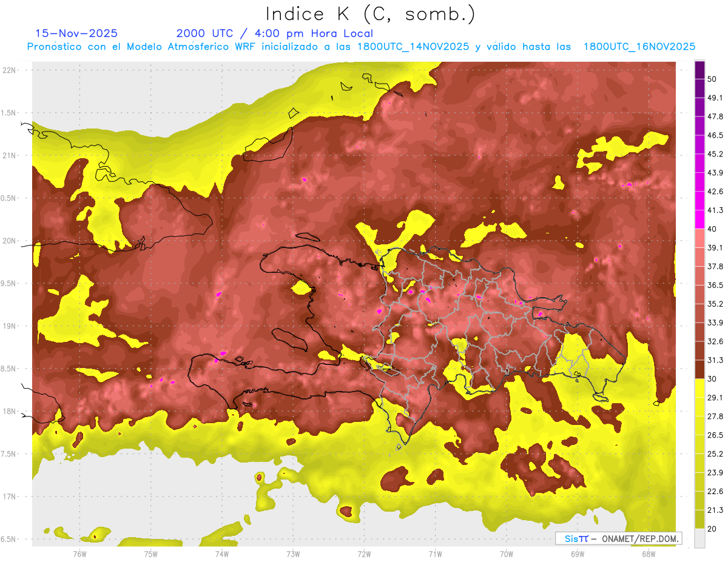Click the "26.5" color scale value

(715, 435)
